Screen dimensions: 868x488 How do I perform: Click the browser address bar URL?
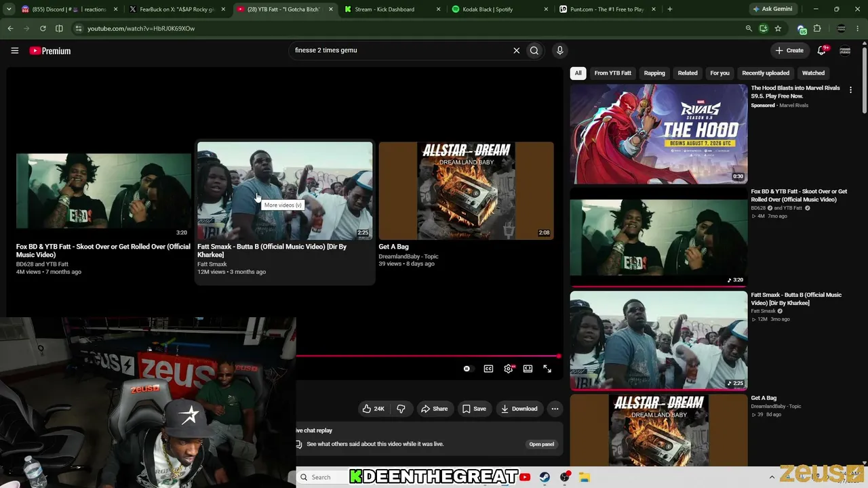[x=141, y=28]
